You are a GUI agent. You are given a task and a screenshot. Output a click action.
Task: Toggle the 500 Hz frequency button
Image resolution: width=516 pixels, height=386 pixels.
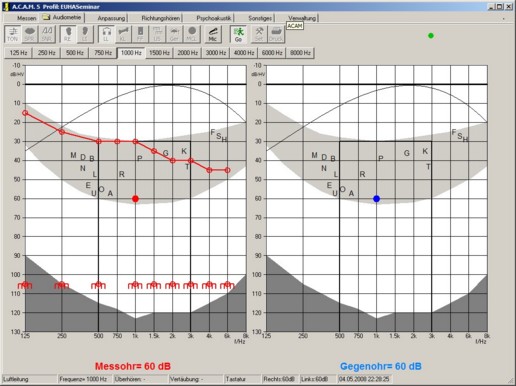coord(75,53)
